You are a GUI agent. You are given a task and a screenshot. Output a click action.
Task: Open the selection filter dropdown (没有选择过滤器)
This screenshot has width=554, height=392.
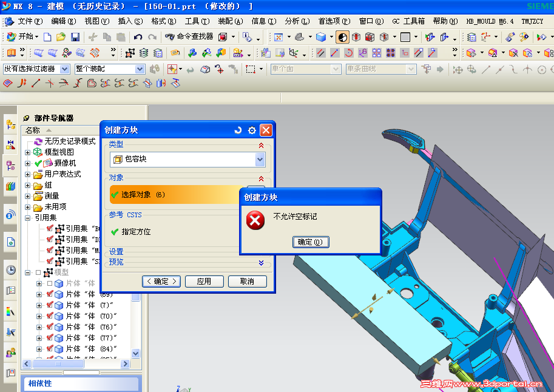65,69
